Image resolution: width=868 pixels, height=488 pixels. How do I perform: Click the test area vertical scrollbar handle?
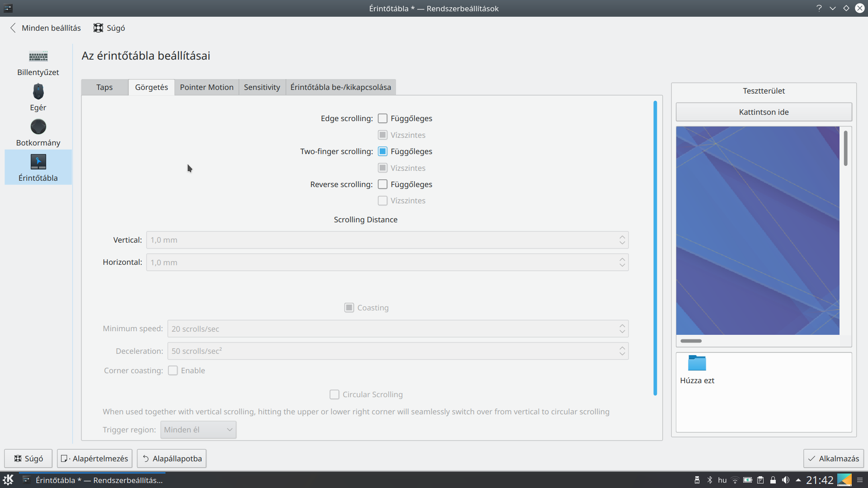[x=845, y=148]
